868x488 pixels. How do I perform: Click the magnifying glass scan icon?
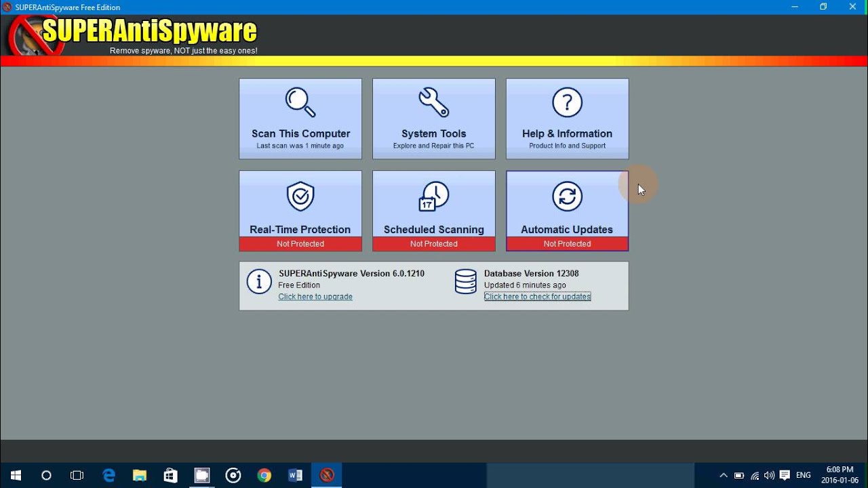[300, 102]
